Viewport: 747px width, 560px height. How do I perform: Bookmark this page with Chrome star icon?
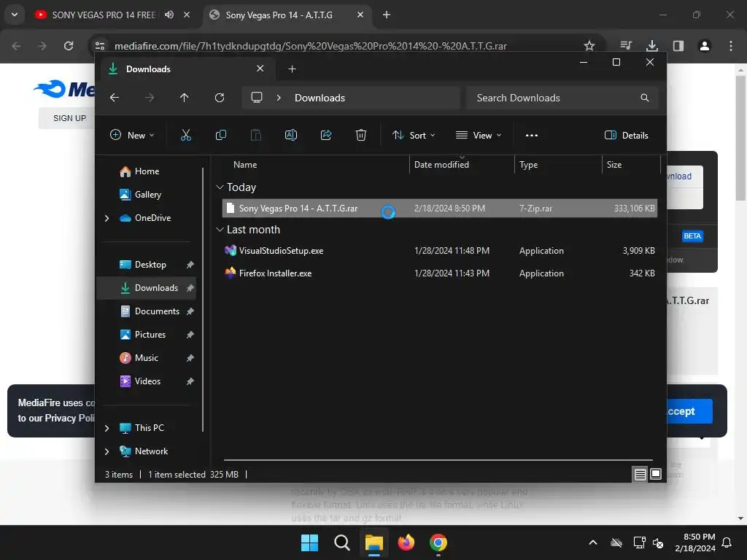tap(589, 46)
